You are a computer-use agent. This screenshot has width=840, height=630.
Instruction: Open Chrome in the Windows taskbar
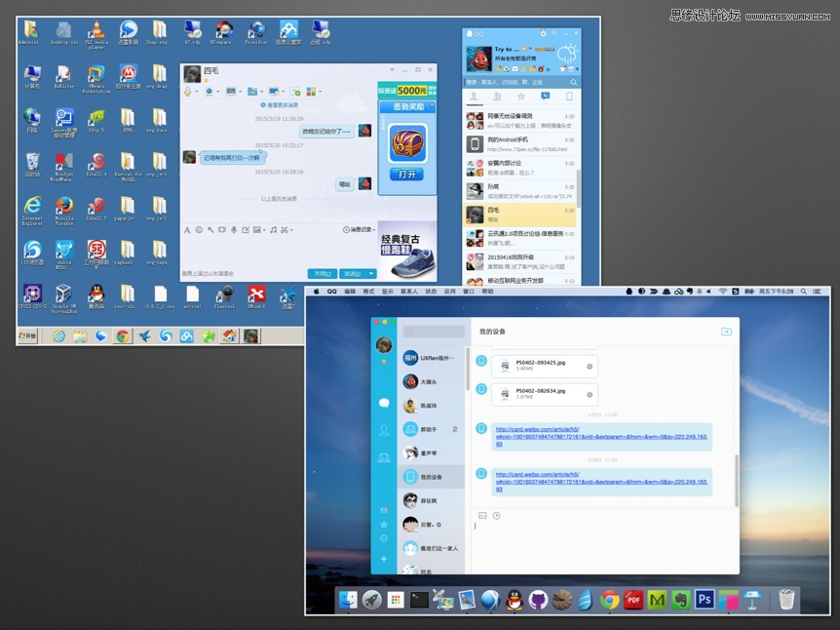[x=123, y=336]
